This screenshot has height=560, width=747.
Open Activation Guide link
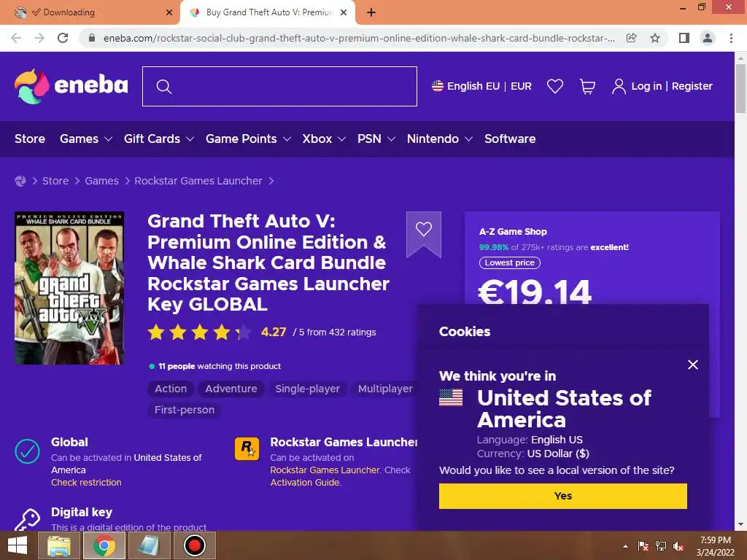pyautogui.click(x=306, y=483)
